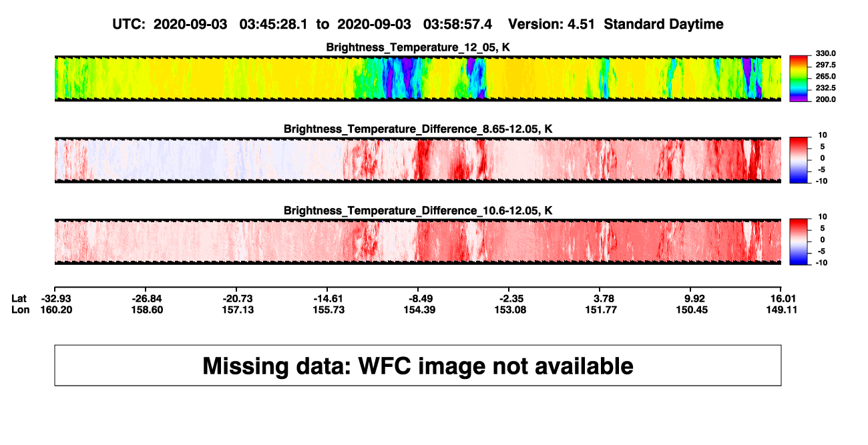Click latitude value 3.78
This screenshot has height=445, width=868.
[604, 298]
